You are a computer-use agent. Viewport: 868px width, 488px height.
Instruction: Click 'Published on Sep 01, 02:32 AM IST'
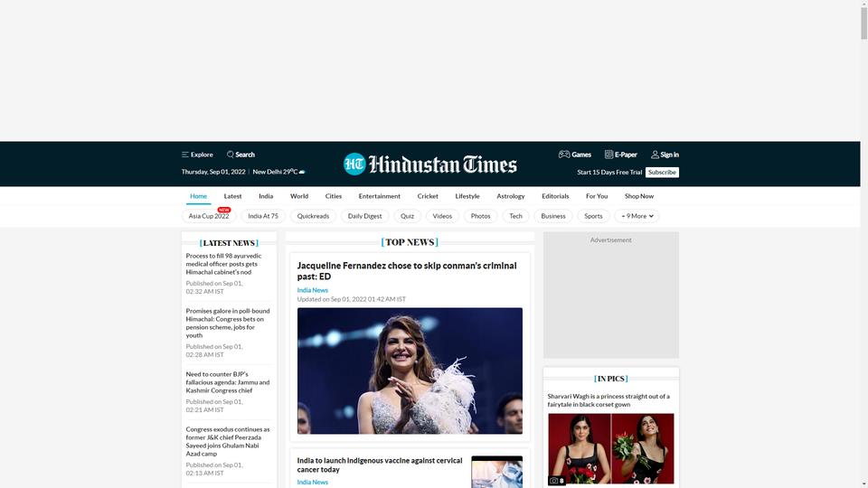[214, 287]
